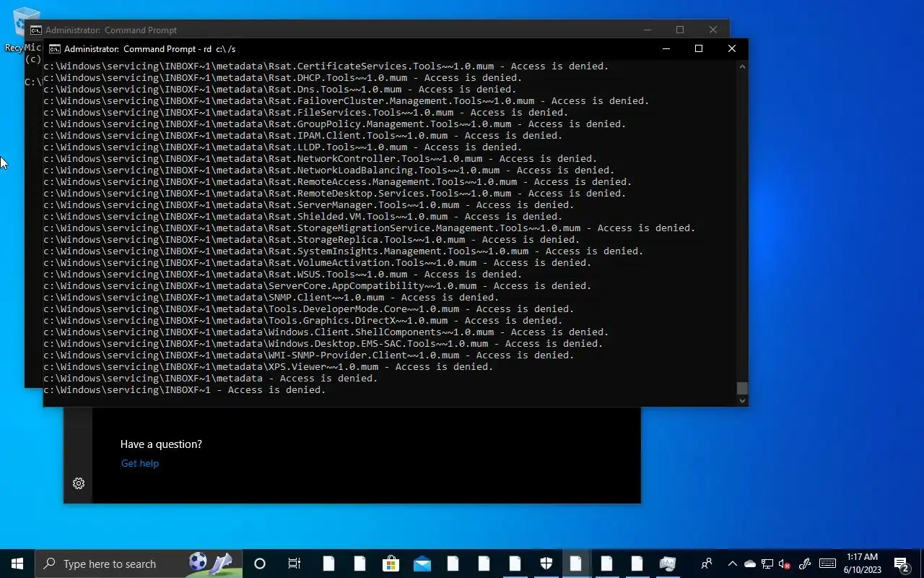Open Cortana from the taskbar
924x578 pixels.
point(260,564)
